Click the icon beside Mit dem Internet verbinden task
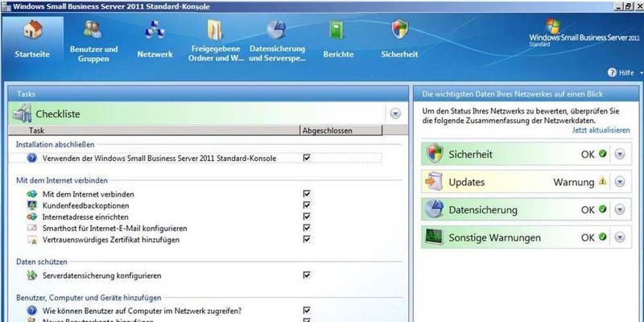 [32, 194]
